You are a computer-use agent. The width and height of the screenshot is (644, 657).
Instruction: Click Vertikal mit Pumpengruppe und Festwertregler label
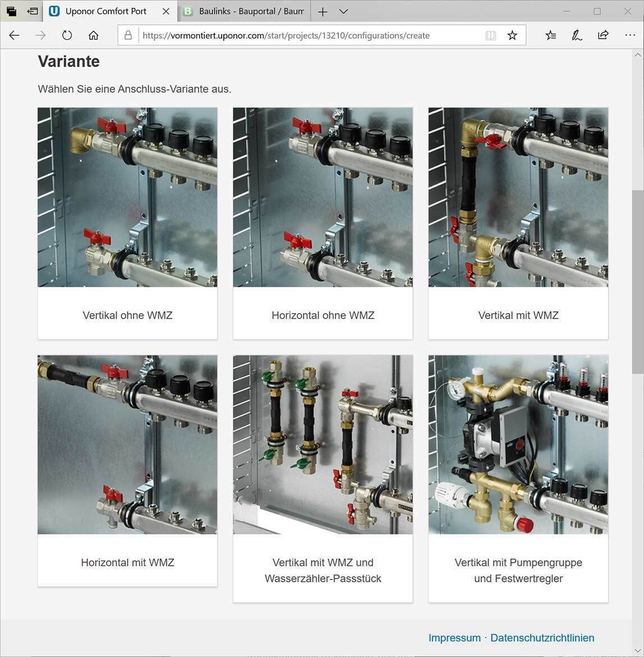[518, 570]
